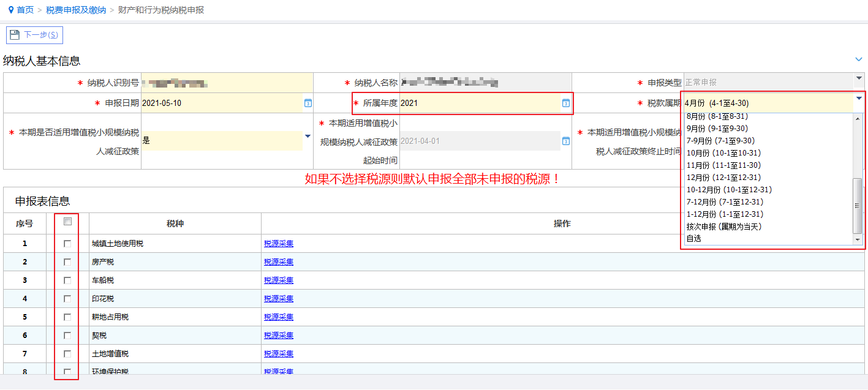This screenshot has width=868, height=390.
Task: Open the 小规模纳税人减征政策 是 dropdown
Action: click(308, 136)
